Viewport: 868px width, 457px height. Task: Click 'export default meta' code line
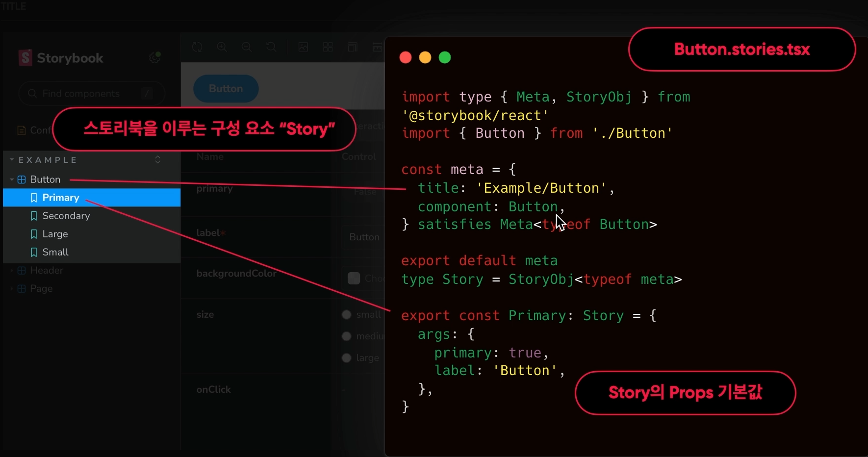[x=479, y=260]
